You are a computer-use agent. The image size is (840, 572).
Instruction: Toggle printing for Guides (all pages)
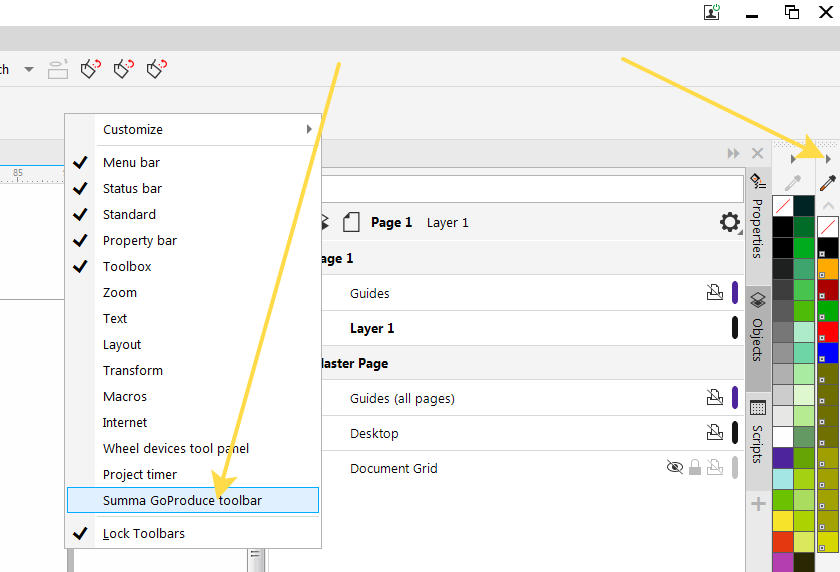[715, 397]
